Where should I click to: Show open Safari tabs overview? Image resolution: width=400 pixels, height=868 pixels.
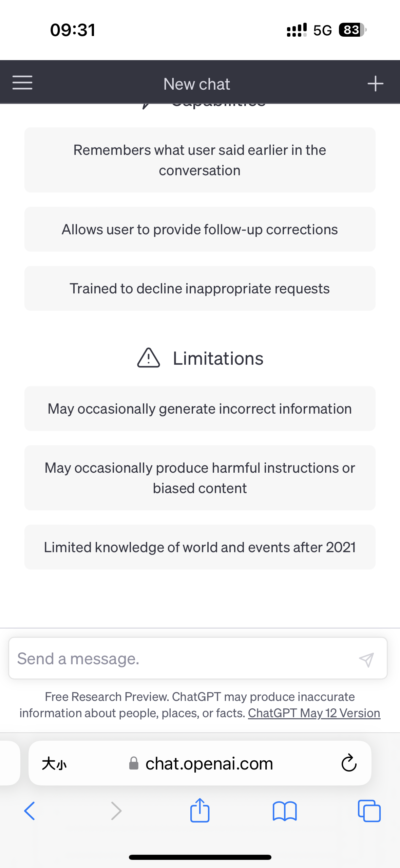click(x=369, y=811)
